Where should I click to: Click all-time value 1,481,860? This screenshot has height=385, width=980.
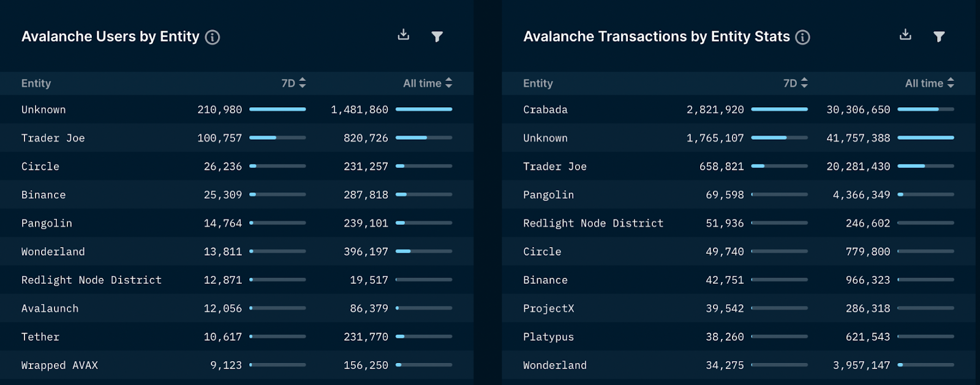pyautogui.click(x=360, y=110)
